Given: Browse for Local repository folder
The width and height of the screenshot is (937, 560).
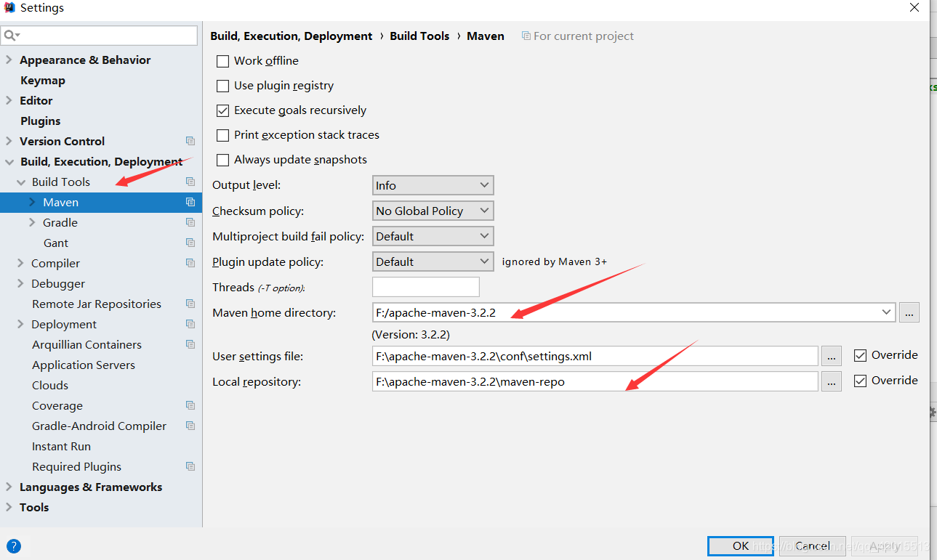Looking at the screenshot, I should (832, 381).
